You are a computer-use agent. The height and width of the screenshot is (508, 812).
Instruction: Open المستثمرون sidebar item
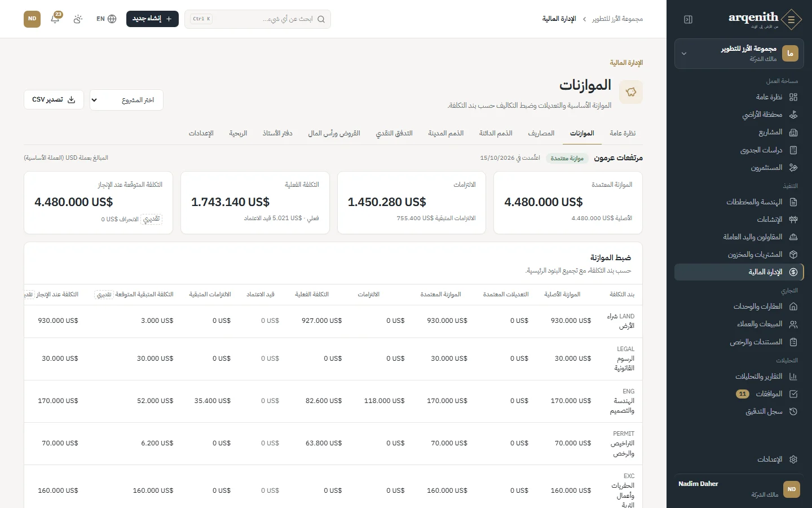tap(739, 168)
